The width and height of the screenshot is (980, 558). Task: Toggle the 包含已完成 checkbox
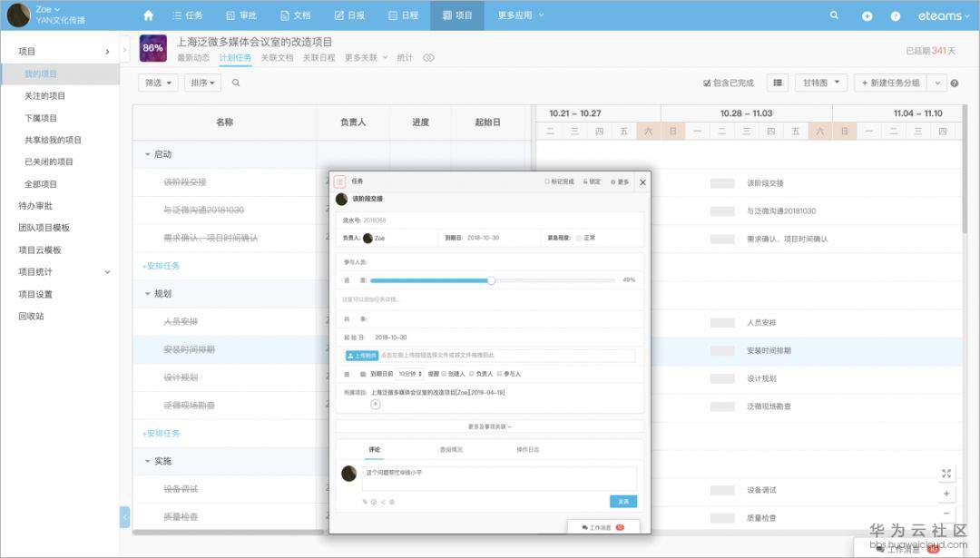click(x=707, y=83)
